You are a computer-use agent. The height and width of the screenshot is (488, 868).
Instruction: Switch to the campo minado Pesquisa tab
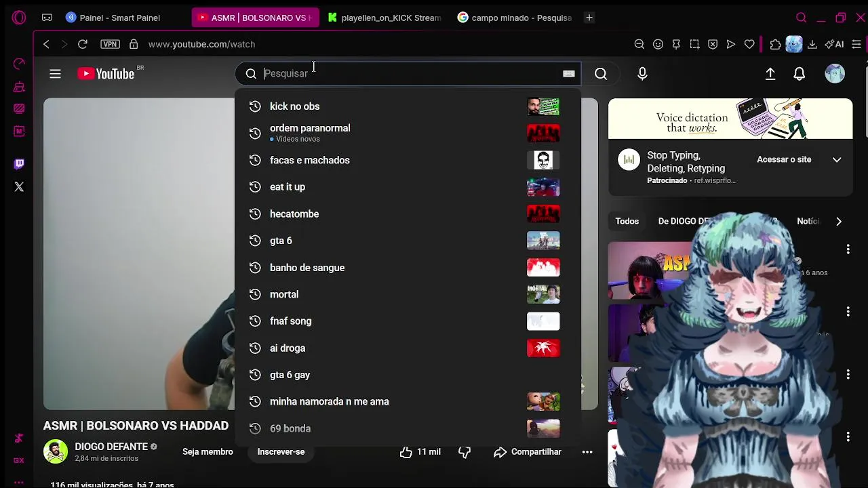tap(514, 18)
